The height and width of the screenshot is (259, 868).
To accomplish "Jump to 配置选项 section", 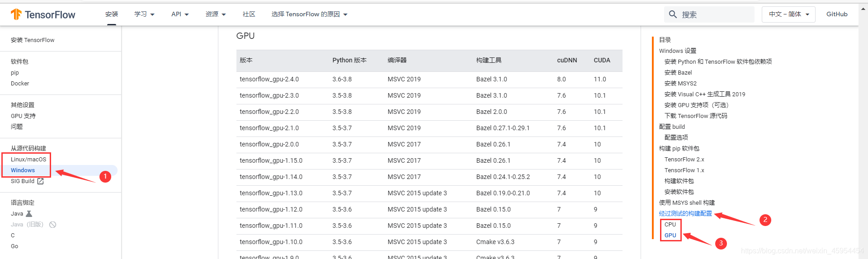I will (x=676, y=138).
